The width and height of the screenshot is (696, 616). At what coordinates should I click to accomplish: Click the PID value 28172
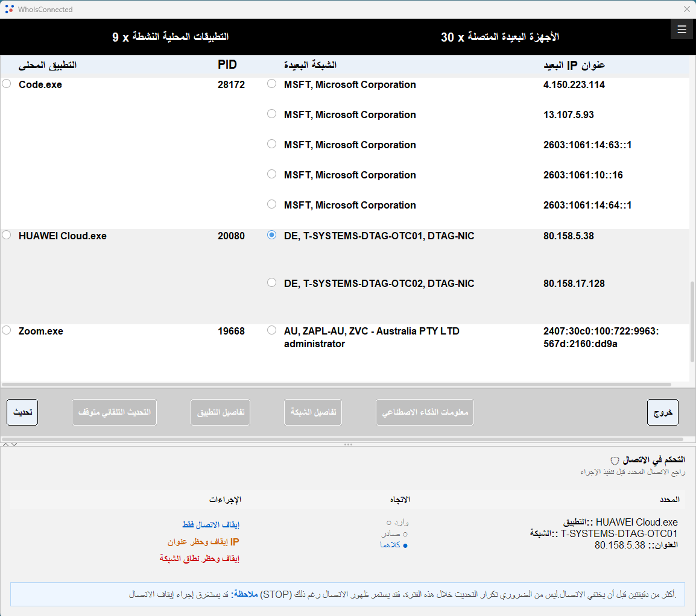pyautogui.click(x=231, y=85)
